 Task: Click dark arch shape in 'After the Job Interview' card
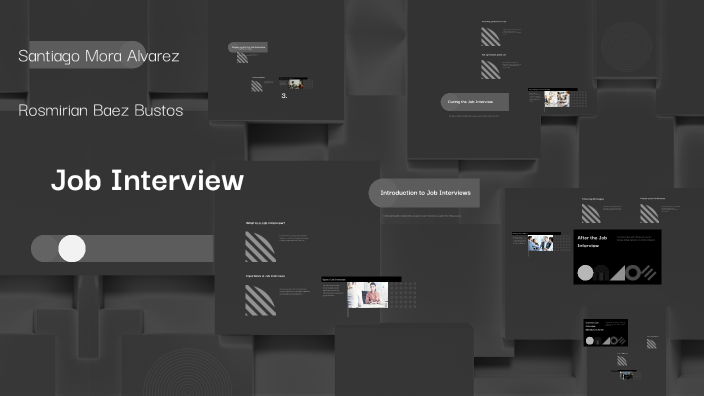point(601,273)
